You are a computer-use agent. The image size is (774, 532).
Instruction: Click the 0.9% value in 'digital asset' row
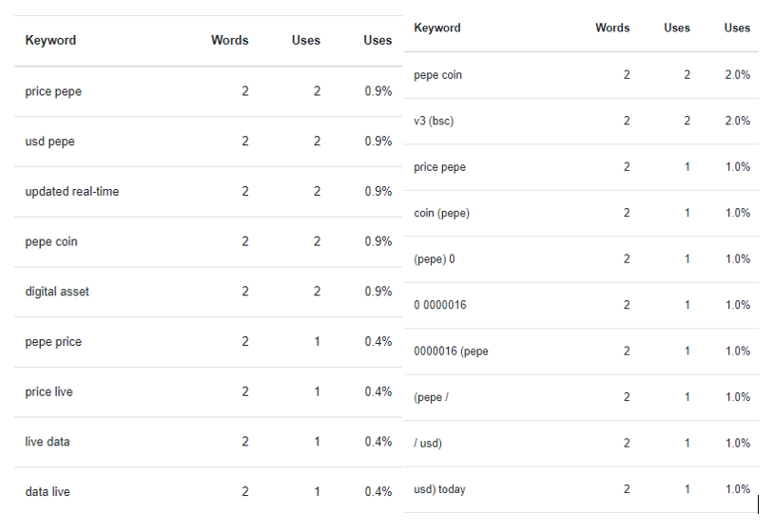point(378,292)
